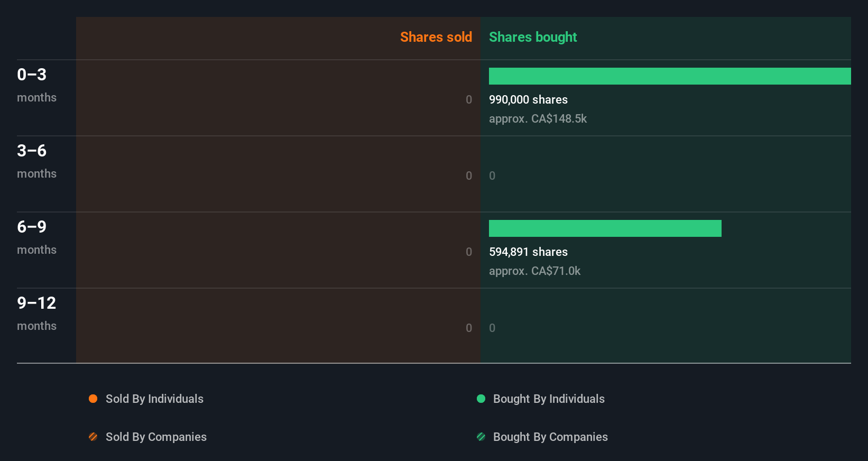Select the 6–9 months green bar
Screen dimensions: 868x461
(x=605, y=228)
